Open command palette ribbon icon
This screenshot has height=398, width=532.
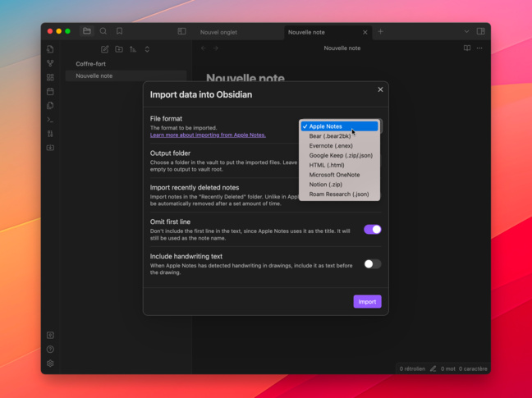[x=50, y=120]
